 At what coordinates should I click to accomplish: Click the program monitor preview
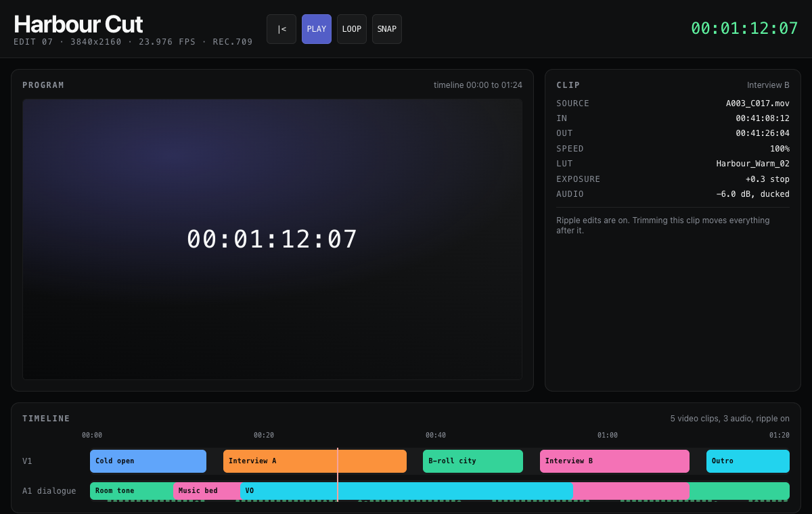(x=272, y=239)
